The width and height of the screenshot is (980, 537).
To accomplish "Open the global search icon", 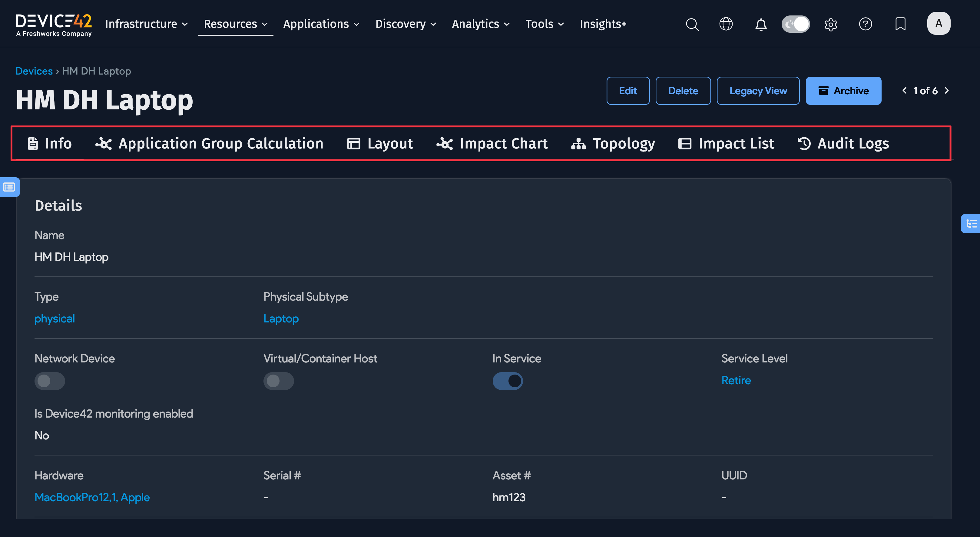I will (692, 24).
